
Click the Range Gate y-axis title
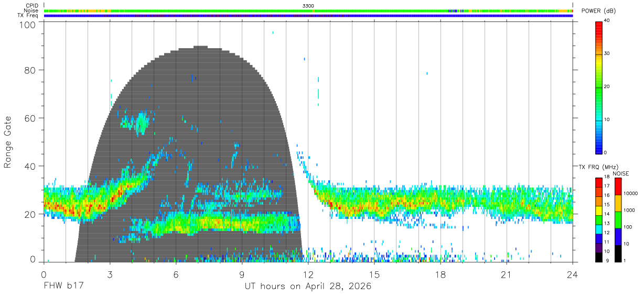click(8, 142)
